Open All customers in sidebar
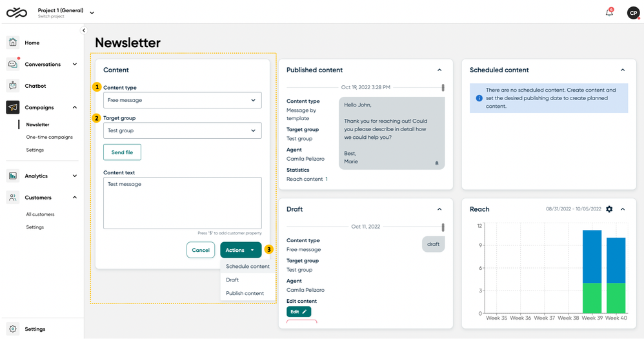 tap(40, 214)
